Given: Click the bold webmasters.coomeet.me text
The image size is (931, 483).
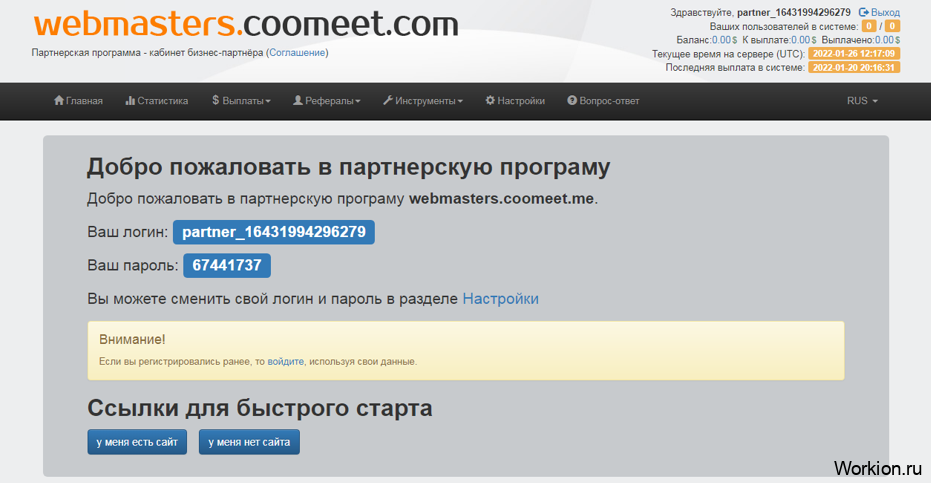Looking at the screenshot, I should point(502,198).
